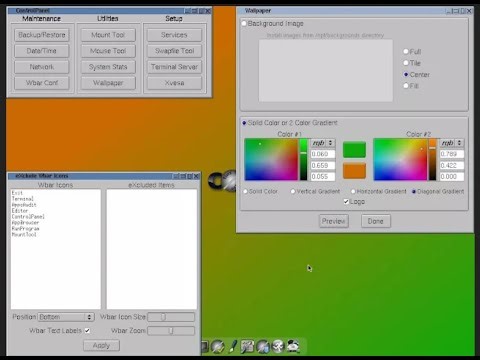Show the System Stats utility
The width and height of the screenshot is (480, 360).
point(108,67)
